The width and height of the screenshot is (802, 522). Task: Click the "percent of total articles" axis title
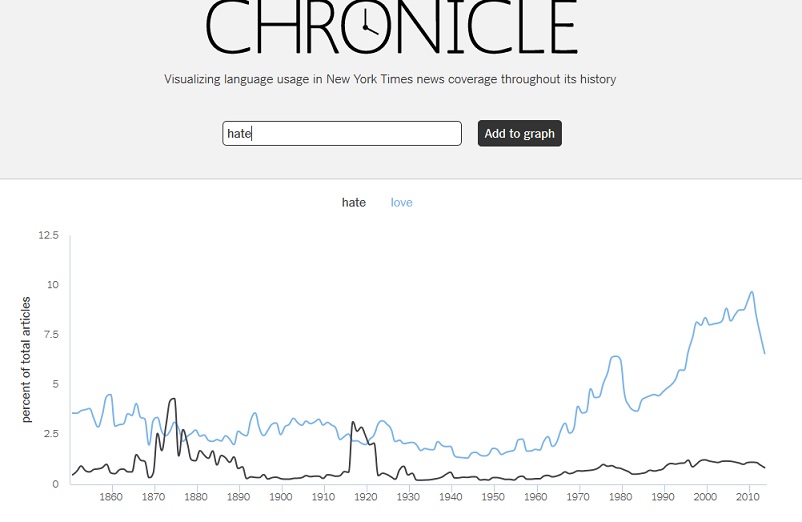28,359
